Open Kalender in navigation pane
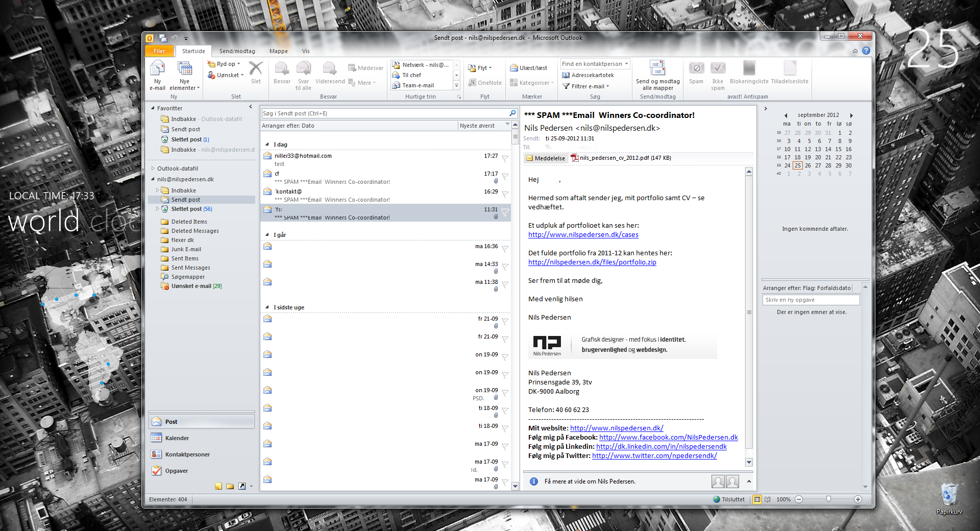The width and height of the screenshot is (980, 531). [x=177, y=438]
